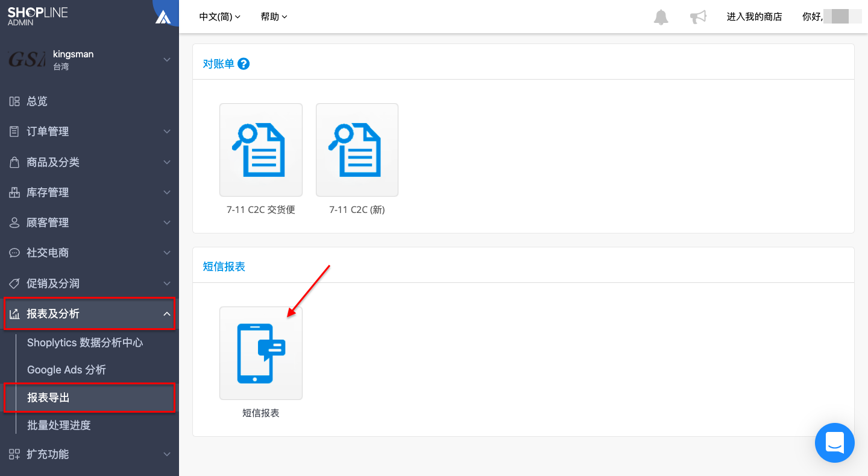Click the 进入我的商店 link
The height and width of the screenshot is (476, 868).
(754, 17)
